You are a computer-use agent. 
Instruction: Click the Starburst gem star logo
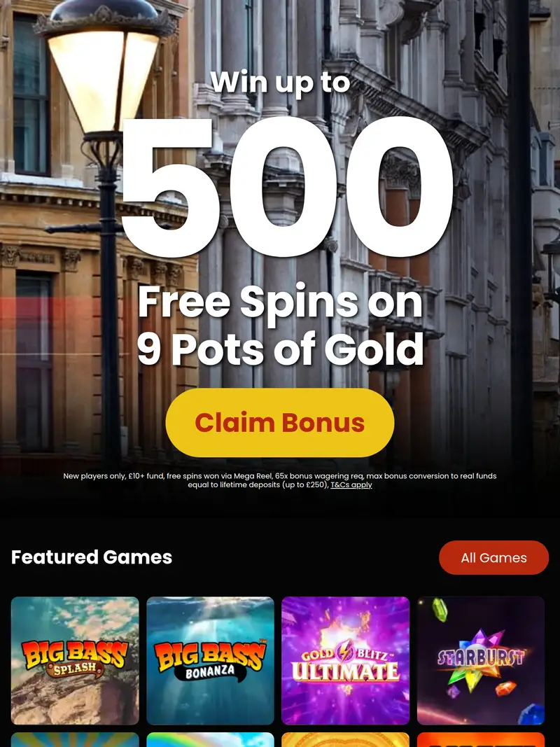(481, 658)
